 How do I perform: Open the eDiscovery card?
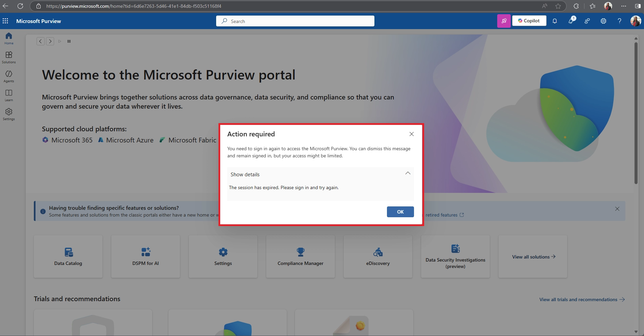[378, 256]
